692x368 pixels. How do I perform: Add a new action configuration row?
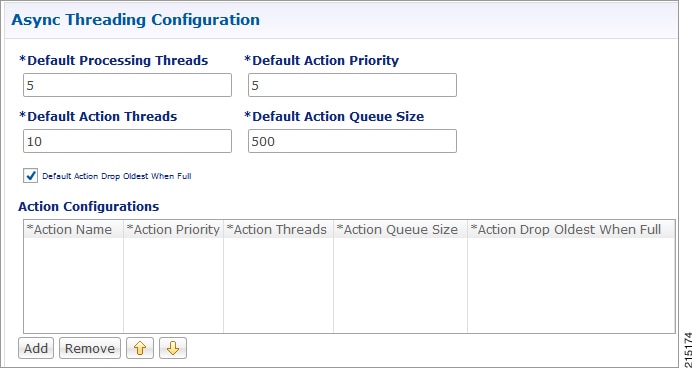click(x=36, y=348)
